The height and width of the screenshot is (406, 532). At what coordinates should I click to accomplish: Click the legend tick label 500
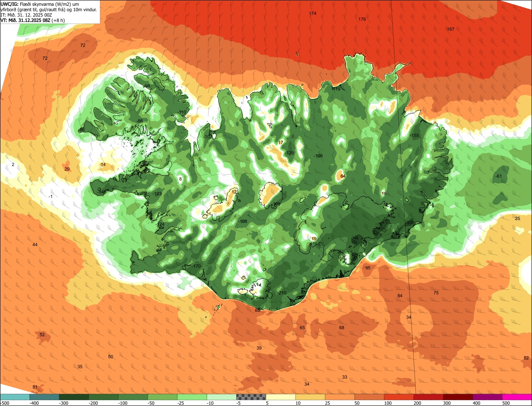click(x=506, y=403)
